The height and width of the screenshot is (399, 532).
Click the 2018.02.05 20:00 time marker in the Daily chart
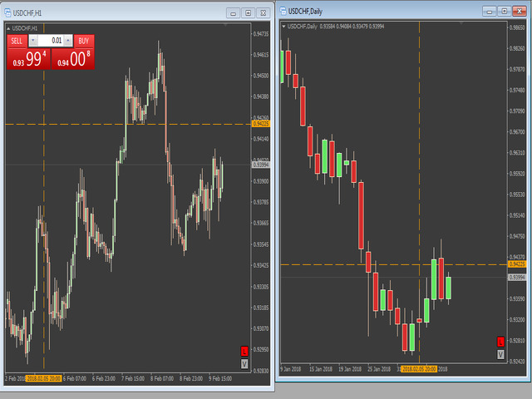419,369
